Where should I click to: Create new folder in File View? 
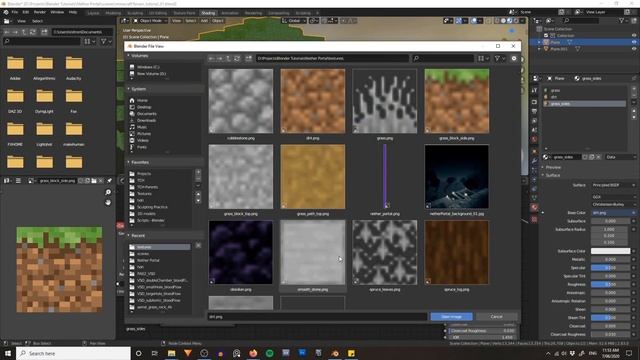[248, 58]
